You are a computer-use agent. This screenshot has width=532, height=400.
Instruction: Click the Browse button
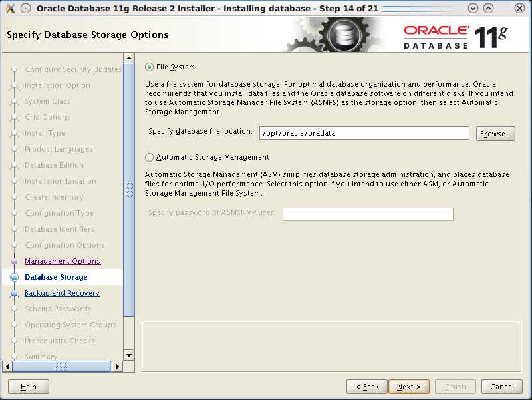click(x=495, y=134)
